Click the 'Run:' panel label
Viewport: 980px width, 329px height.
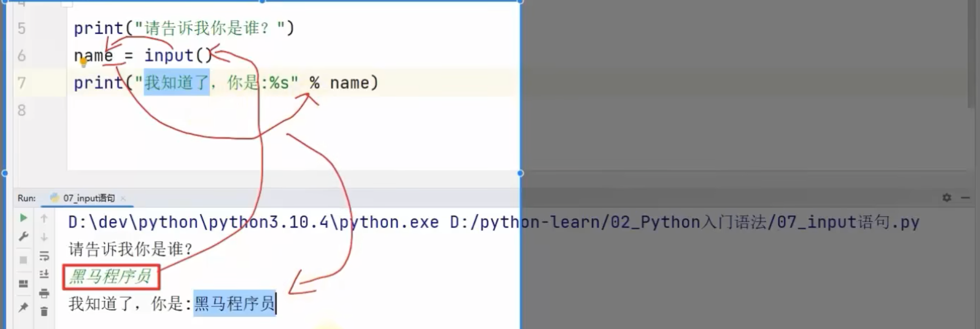tap(26, 198)
